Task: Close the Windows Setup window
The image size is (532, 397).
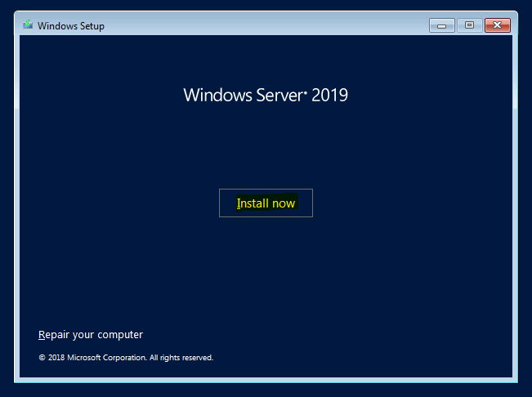Action: (x=498, y=25)
